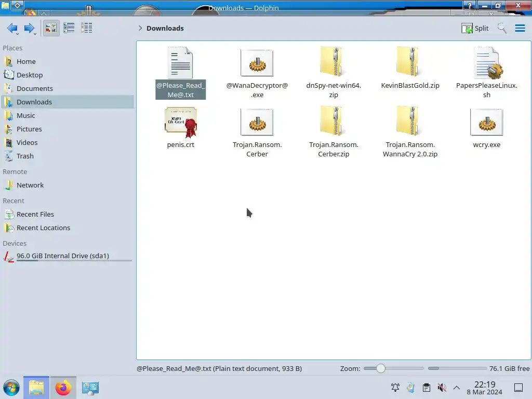
Task: Open the notifications bell in tray
Action: 395,388
